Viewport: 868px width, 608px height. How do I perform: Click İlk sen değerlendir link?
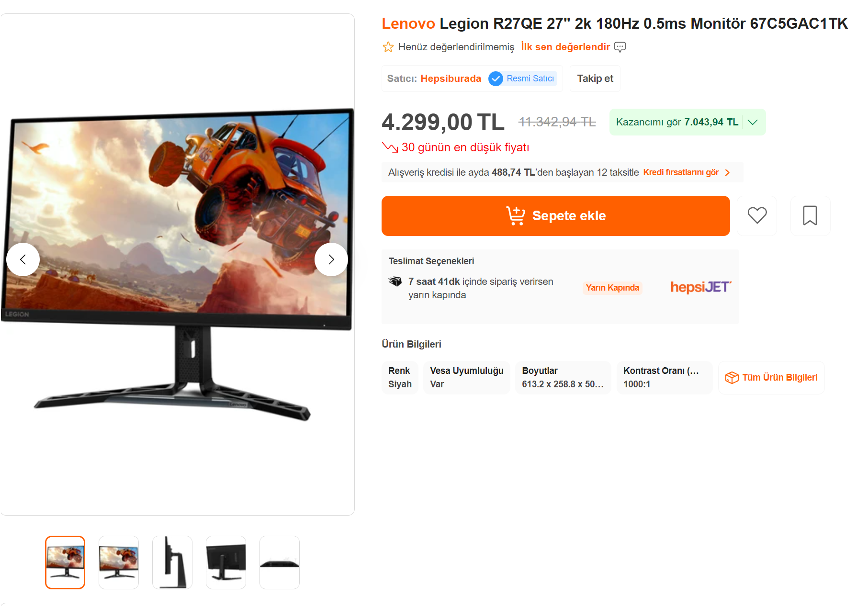coord(565,47)
